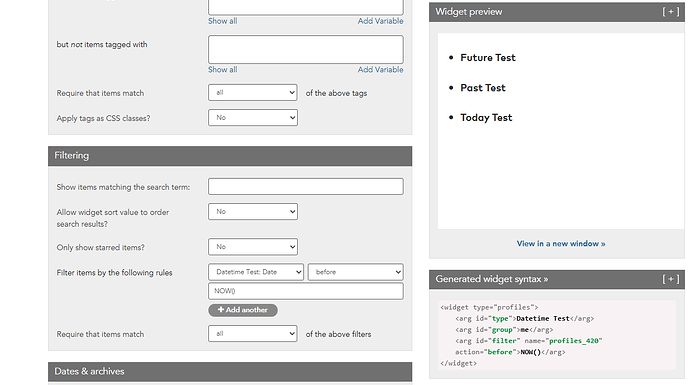Click the 'of the above tags' text
This screenshot has height=385, width=690.
pyautogui.click(x=336, y=93)
